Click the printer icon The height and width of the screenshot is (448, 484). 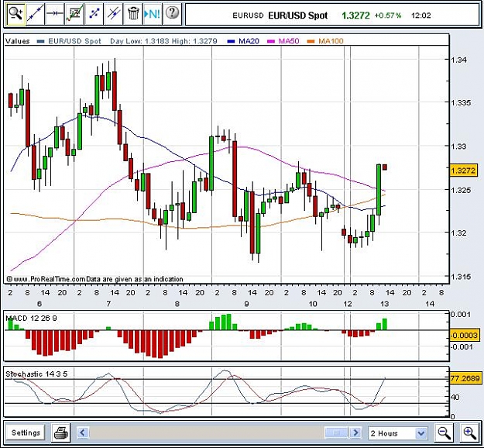[x=61, y=432]
